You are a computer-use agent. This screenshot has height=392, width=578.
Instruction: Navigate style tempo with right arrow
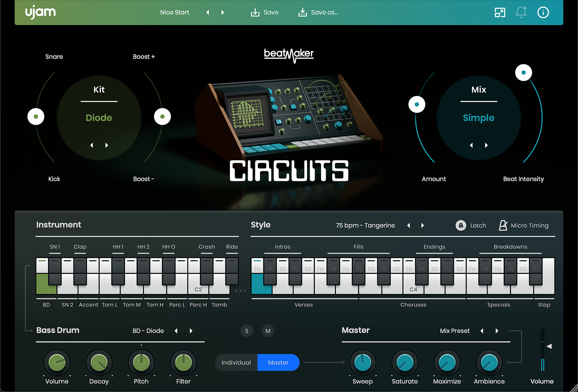click(423, 225)
